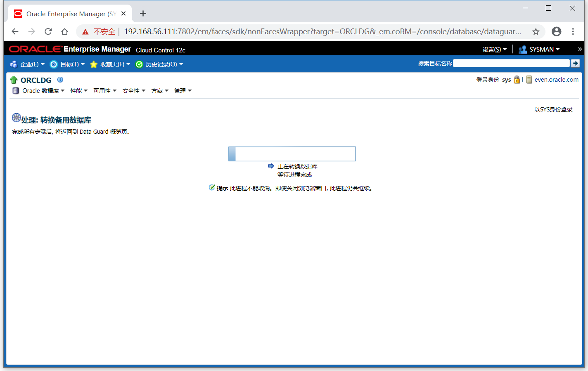Open the 历史记录(O) history menu

click(164, 64)
